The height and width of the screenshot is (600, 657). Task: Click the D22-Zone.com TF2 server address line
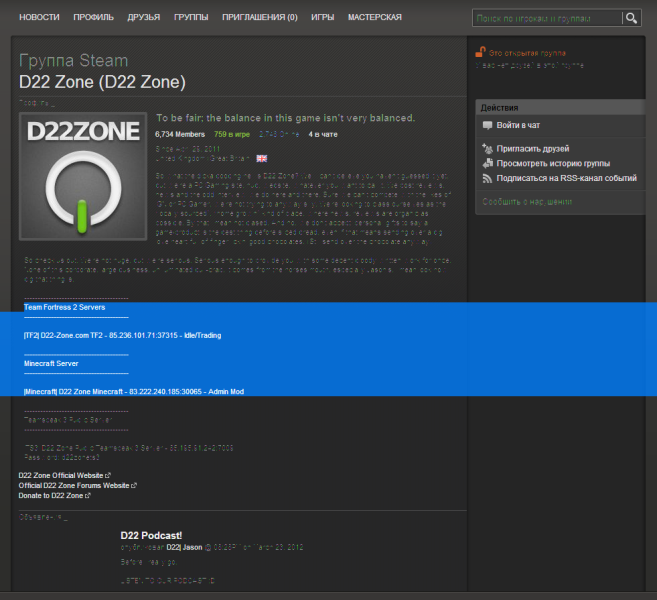point(122,335)
